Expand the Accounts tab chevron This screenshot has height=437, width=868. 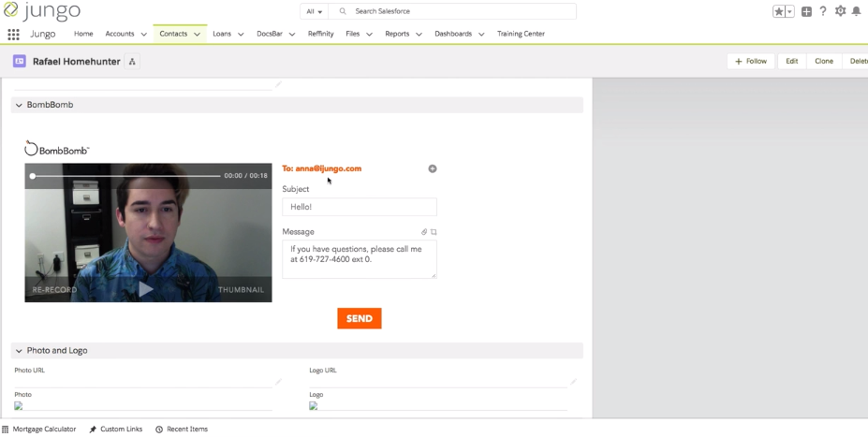pos(144,35)
